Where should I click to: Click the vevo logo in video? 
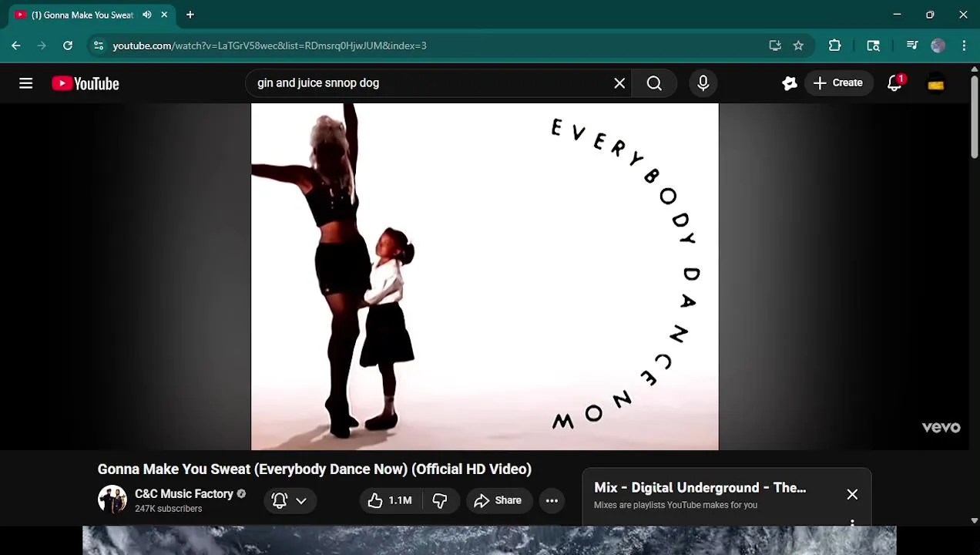click(x=941, y=427)
